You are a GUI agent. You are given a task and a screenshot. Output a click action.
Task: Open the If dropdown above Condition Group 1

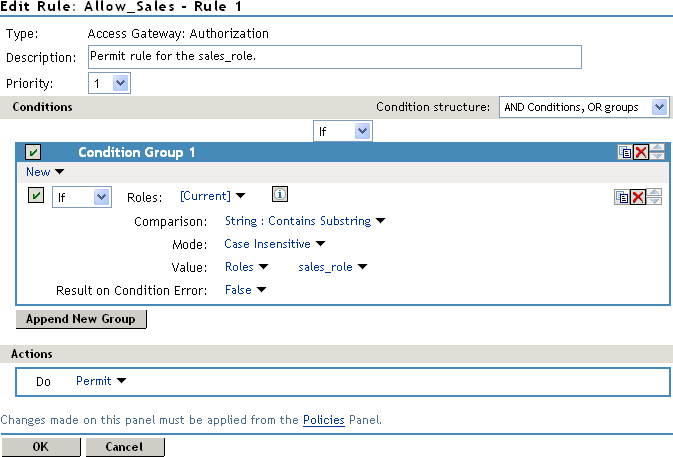[x=343, y=131]
